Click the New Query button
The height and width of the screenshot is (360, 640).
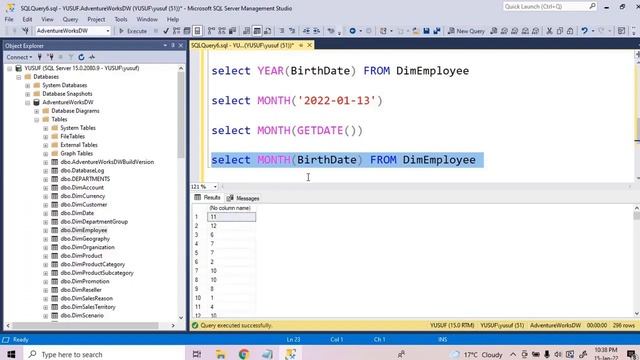pyautogui.click(x=466, y=31)
